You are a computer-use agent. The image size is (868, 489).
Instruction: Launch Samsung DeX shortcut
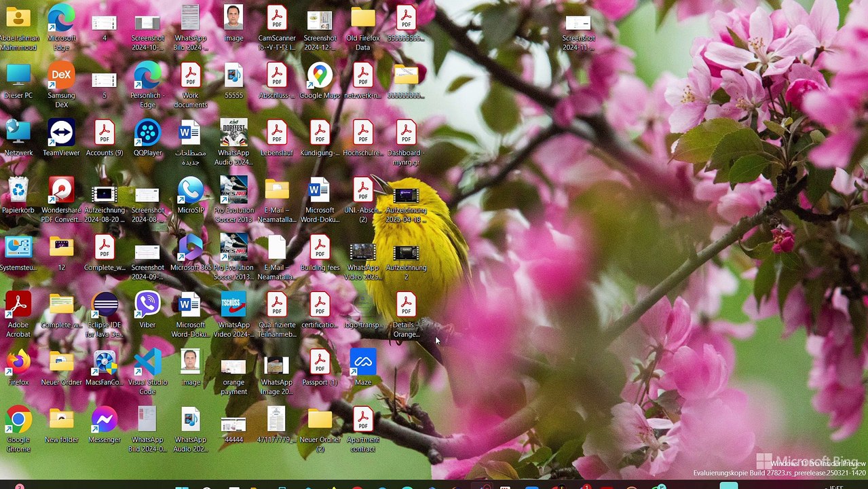61,85
